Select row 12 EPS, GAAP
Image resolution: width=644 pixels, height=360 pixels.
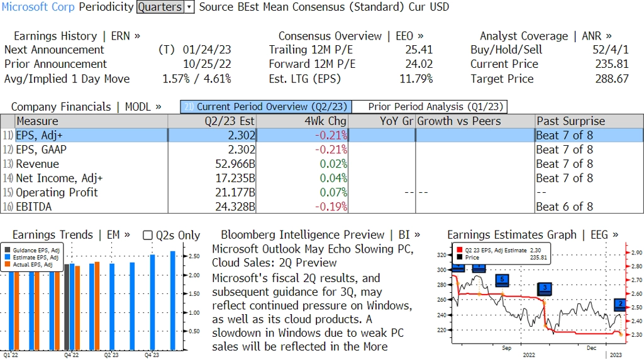click(x=322, y=150)
